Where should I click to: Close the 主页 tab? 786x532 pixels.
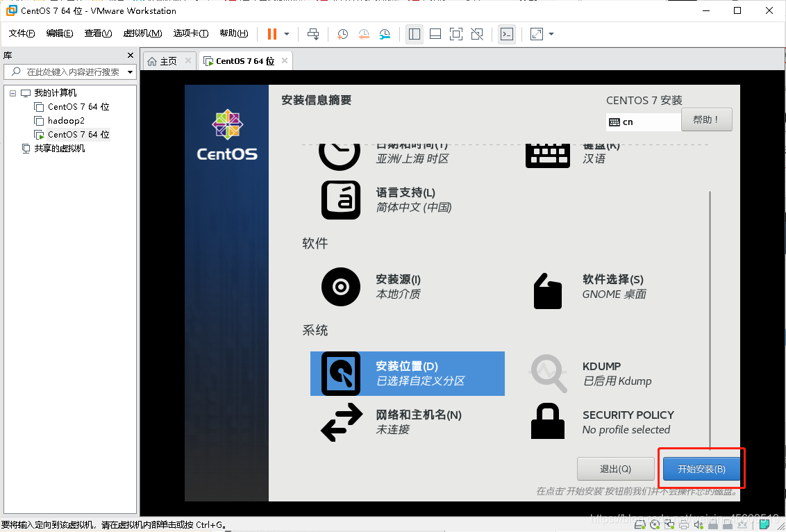click(x=188, y=60)
